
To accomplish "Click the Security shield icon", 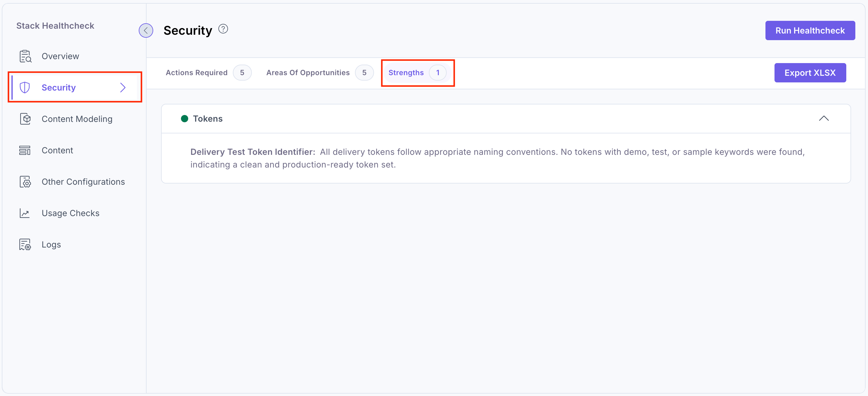I will [x=25, y=87].
